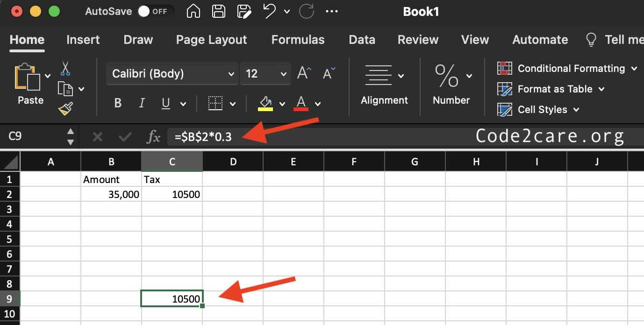Select the Cut (scissors) icon

65,69
